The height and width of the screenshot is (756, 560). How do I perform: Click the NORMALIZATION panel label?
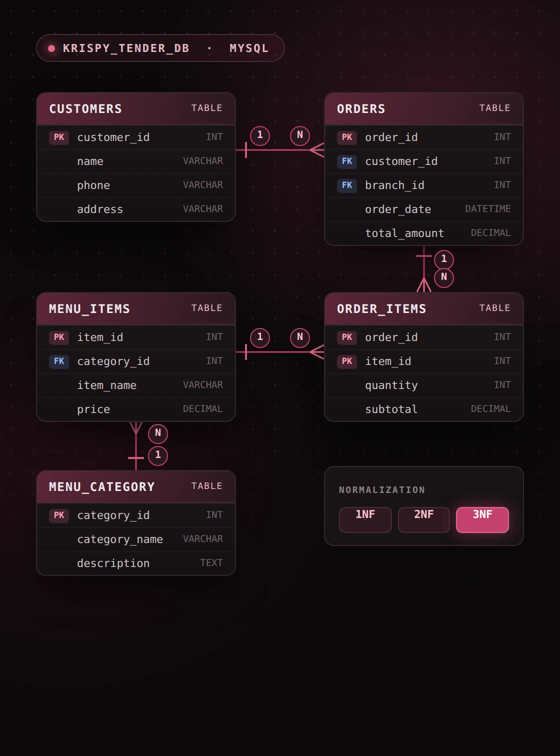coord(382,490)
